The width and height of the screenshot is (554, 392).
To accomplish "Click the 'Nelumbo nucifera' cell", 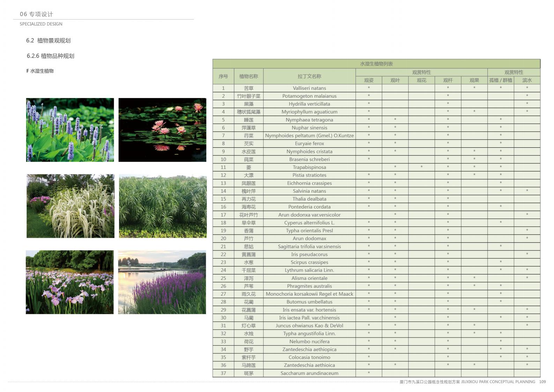I will (x=309, y=341).
